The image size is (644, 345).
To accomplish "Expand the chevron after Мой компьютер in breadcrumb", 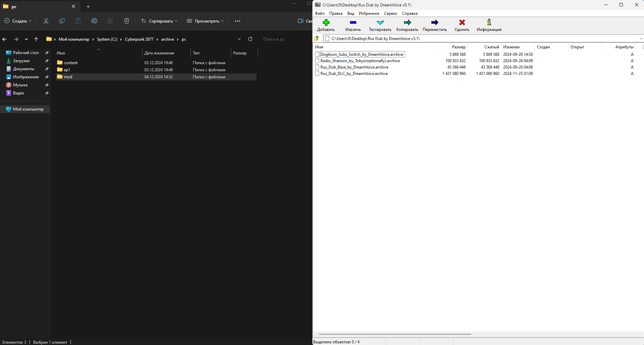I will [x=93, y=39].
